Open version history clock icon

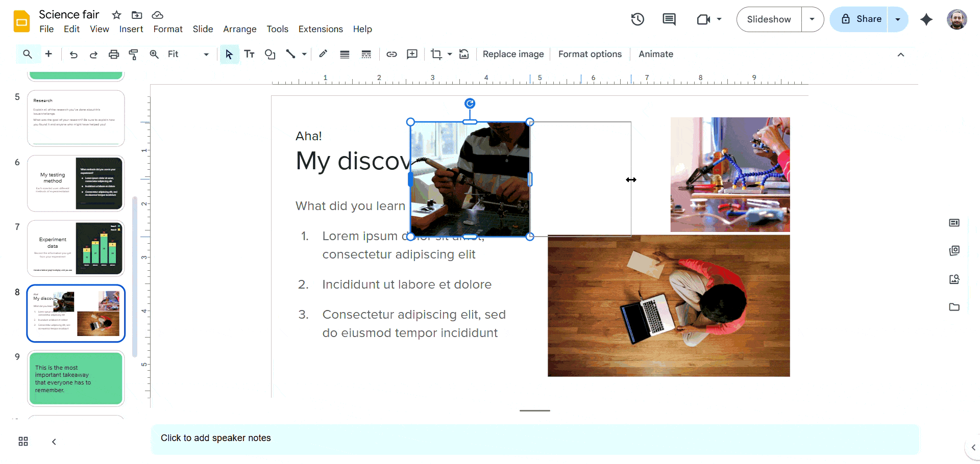(x=638, y=19)
